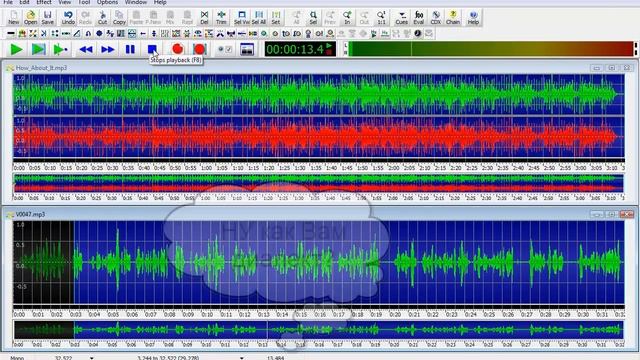Click the zoom All toolbar icon
The height and width of the screenshot is (360, 640).
pyautogui.click(x=296, y=17)
